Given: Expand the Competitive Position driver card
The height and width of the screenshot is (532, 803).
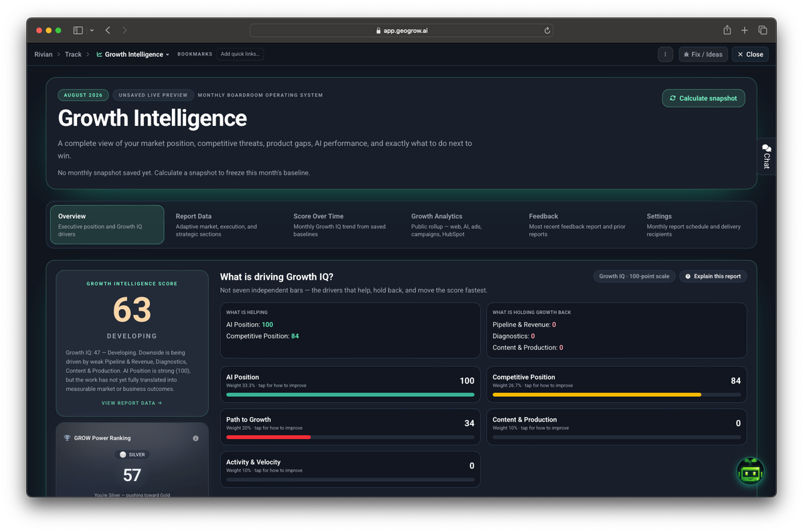Looking at the screenshot, I should pyautogui.click(x=616, y=384).
